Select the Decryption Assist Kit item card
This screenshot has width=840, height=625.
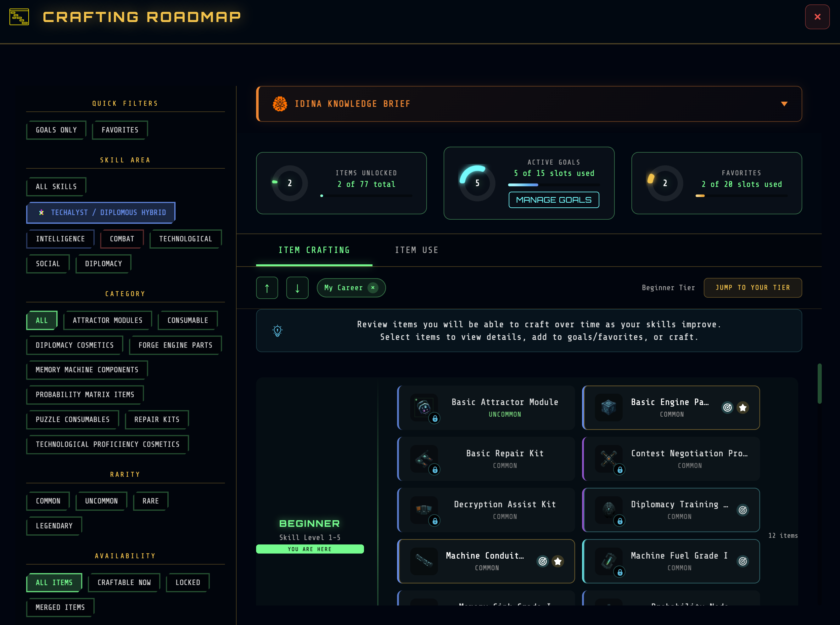pyautogui.click(x=486, y=510)
